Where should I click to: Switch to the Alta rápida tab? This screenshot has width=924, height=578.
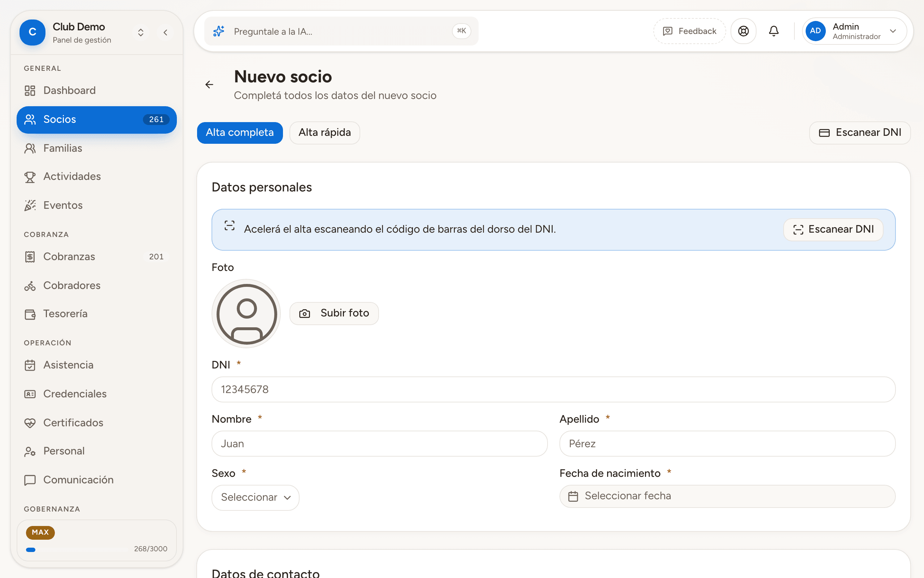coord(324,133)
